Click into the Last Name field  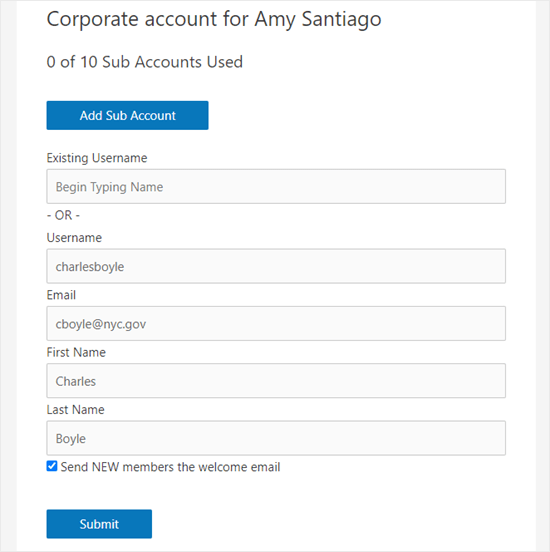click(276, 438)
